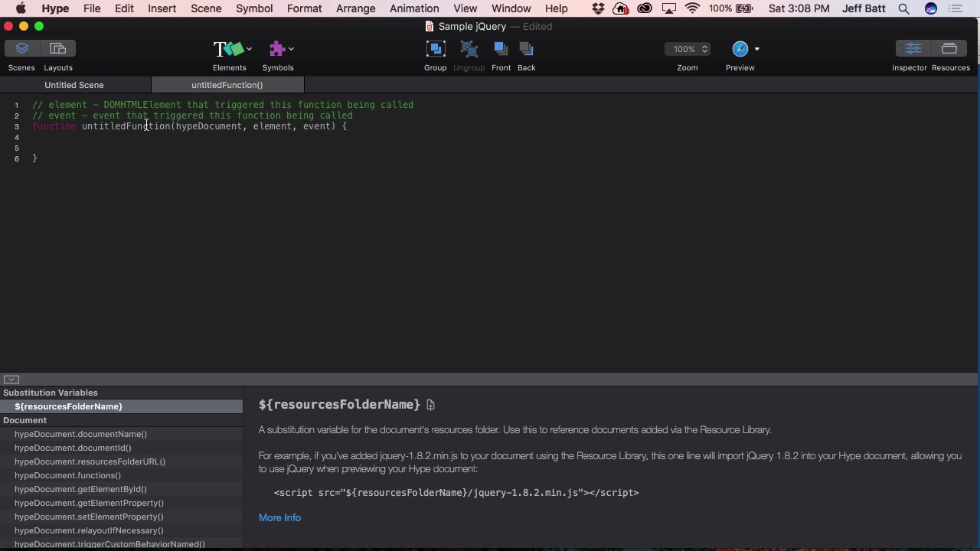Open the File menu
This screenshot has width=980, height=551.
click(92, 8)
